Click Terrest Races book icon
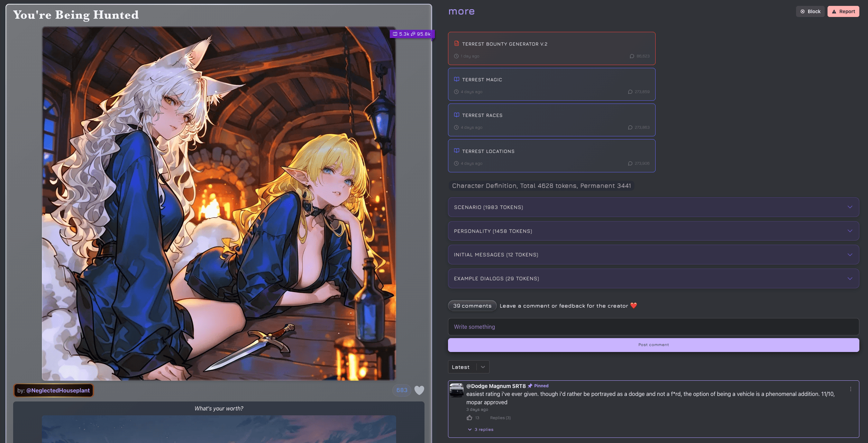 (x=457, y=115)
